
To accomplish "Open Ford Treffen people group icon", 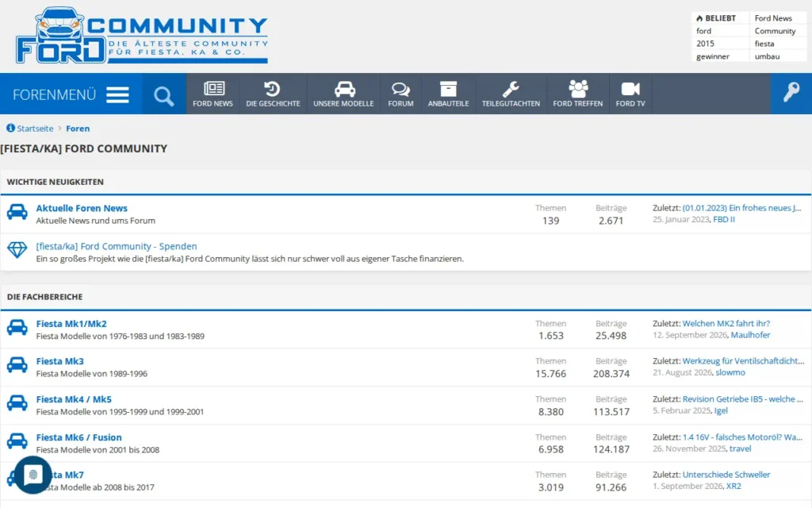I will click(578, 89).
